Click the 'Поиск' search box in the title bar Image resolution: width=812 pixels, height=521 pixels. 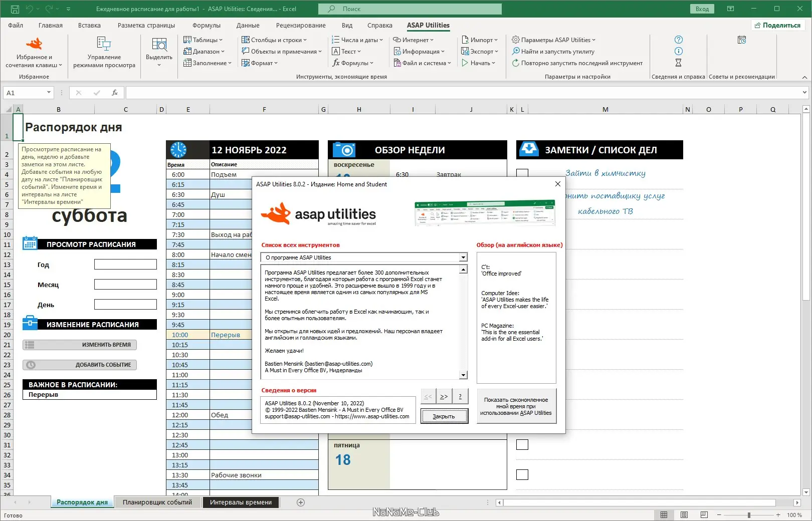point(410,9)
